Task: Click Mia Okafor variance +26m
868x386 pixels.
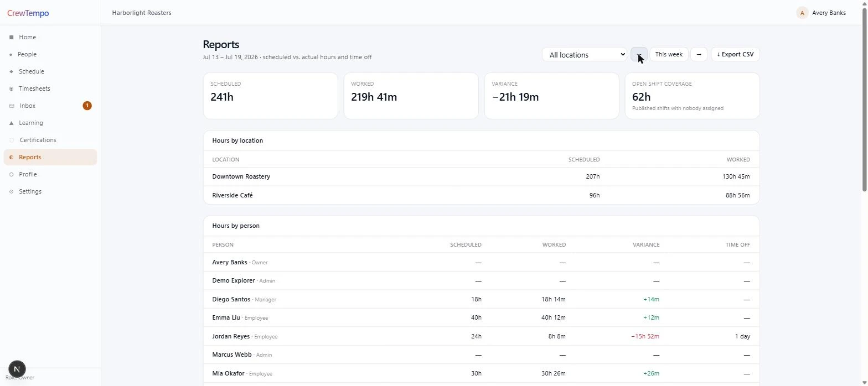Action: click(651, 373)
